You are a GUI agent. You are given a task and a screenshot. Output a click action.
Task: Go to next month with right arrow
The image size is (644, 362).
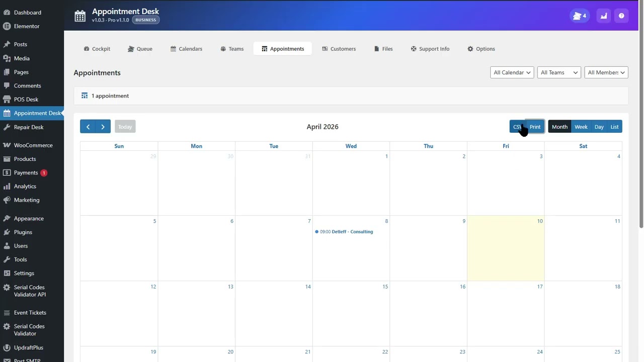[x=103, y=127]
